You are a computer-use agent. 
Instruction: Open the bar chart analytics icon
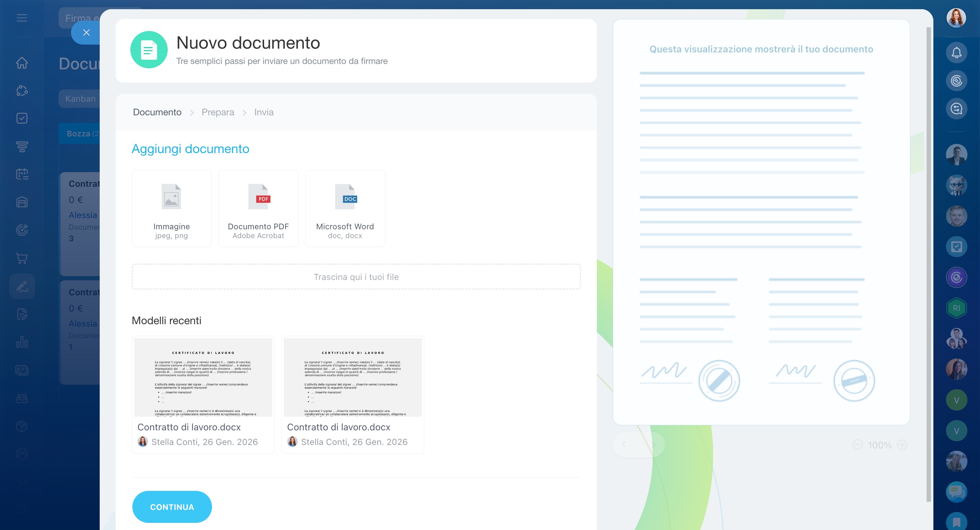tap(22, 342)
